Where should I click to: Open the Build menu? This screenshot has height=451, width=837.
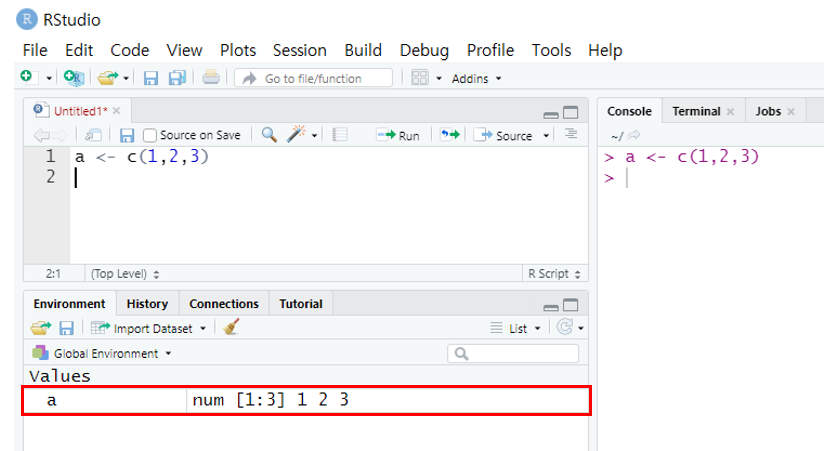pos(363,50)
